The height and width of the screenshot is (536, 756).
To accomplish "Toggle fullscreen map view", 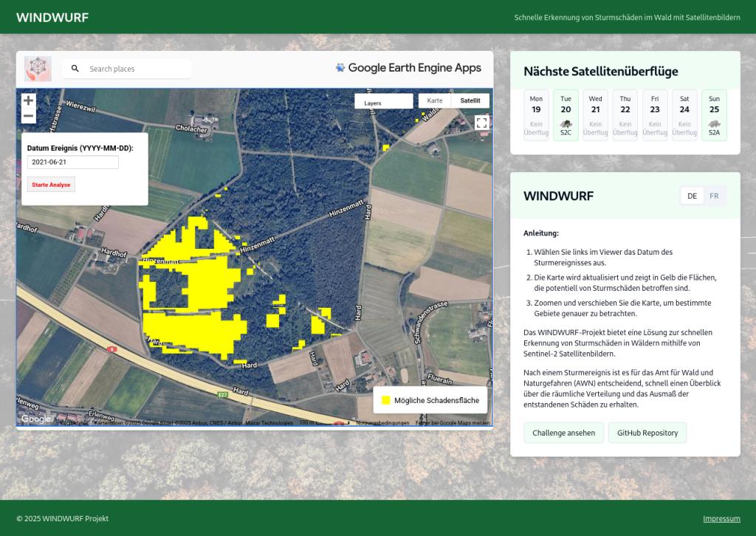I will pos(481,123).
